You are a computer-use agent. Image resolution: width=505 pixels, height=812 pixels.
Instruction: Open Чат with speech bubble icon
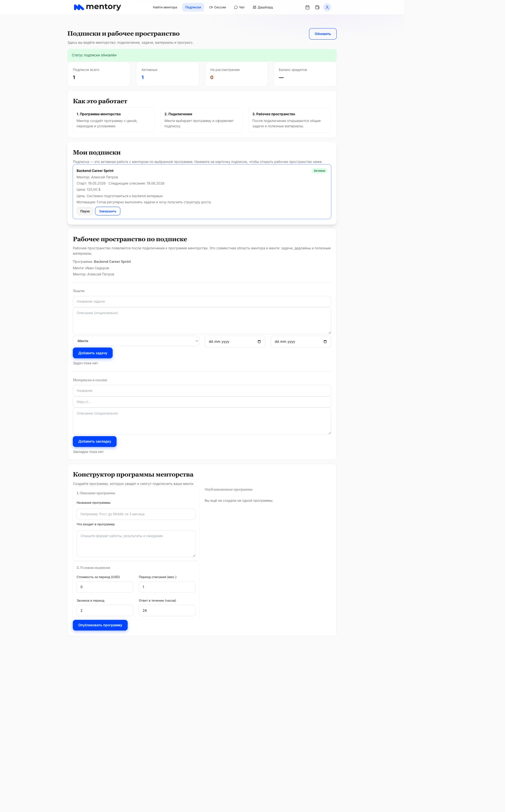tap(240, 7)
